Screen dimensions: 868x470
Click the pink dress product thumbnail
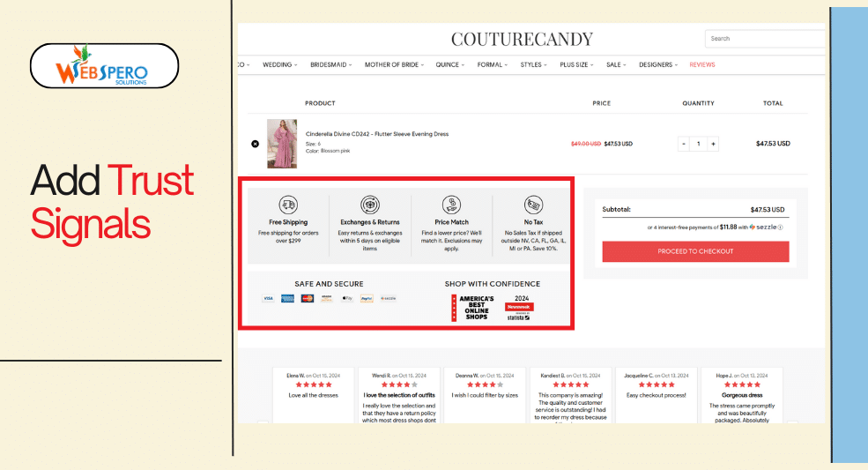pyautogui.click(x=282, y=144)
